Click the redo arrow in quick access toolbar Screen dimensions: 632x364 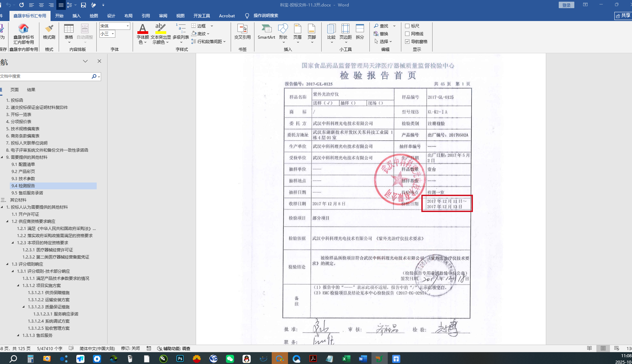[21, 5]
